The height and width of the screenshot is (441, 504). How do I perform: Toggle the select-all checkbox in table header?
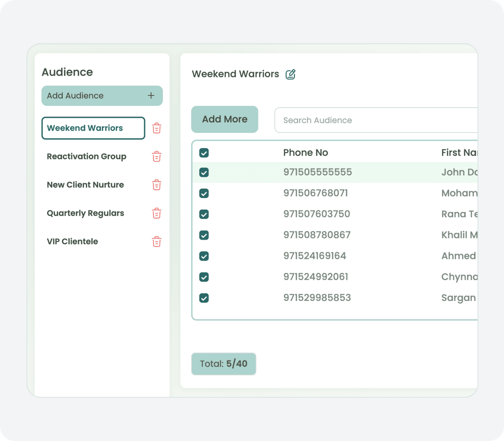click(204, 153)
